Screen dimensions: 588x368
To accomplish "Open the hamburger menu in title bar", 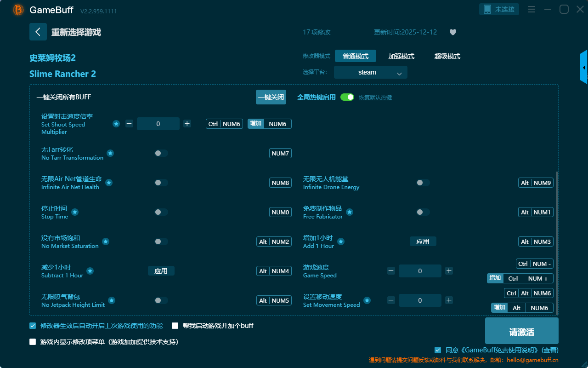I will click(531, 9).
